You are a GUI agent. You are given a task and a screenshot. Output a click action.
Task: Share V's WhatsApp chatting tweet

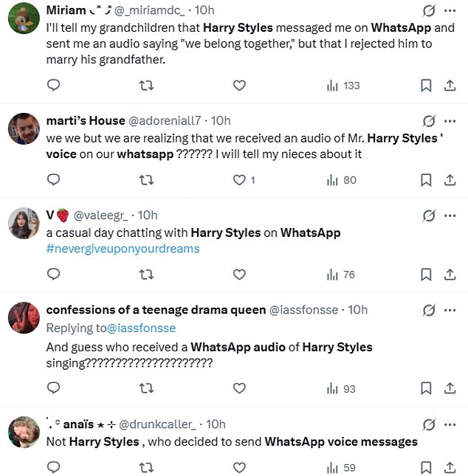coord(450,275)
